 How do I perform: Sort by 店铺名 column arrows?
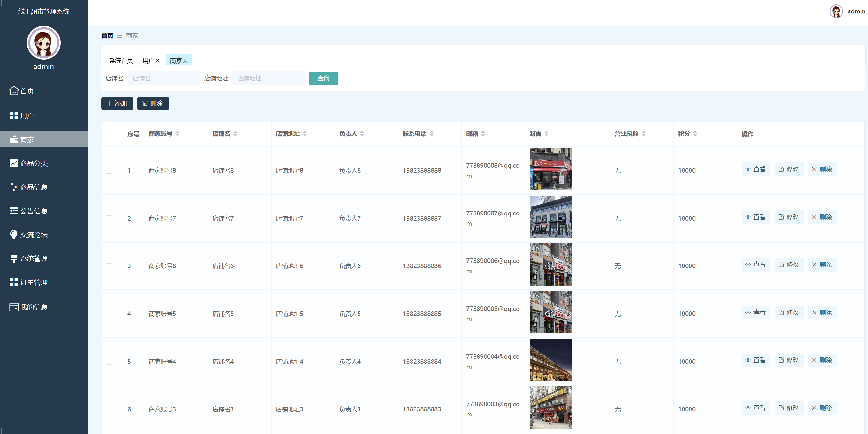(x=235, y=134)
